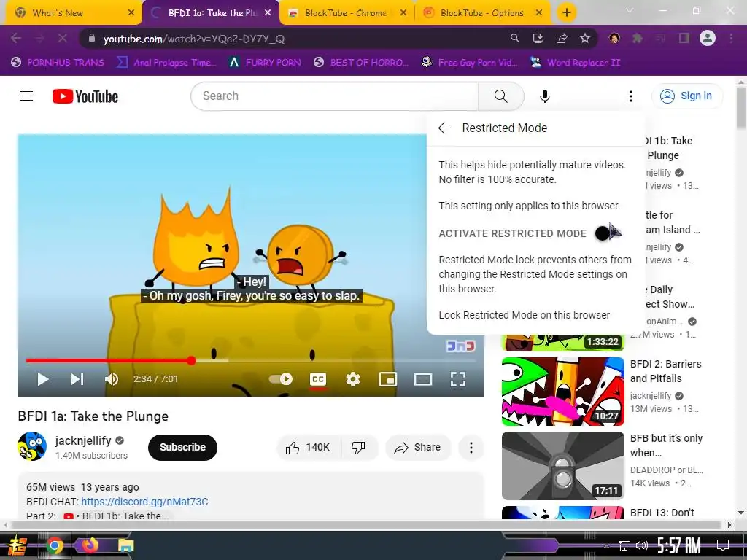Open the YouTube hamburger guide menu

26,96
